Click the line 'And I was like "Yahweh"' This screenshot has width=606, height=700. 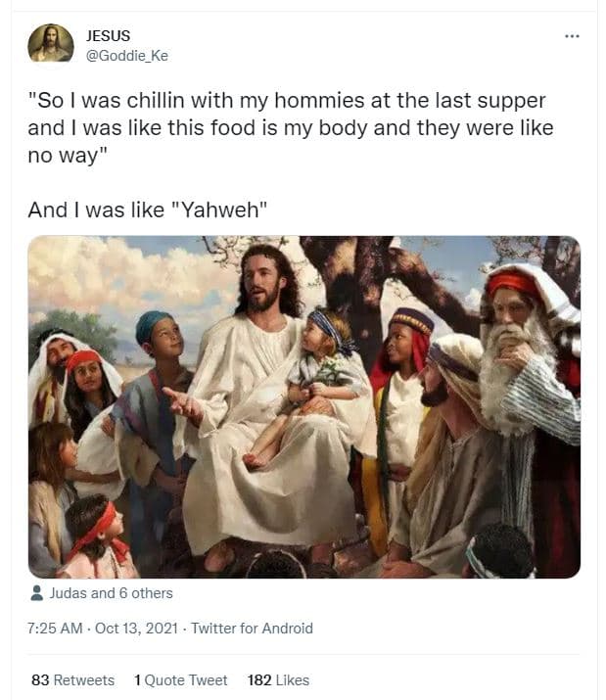point(147,209)
